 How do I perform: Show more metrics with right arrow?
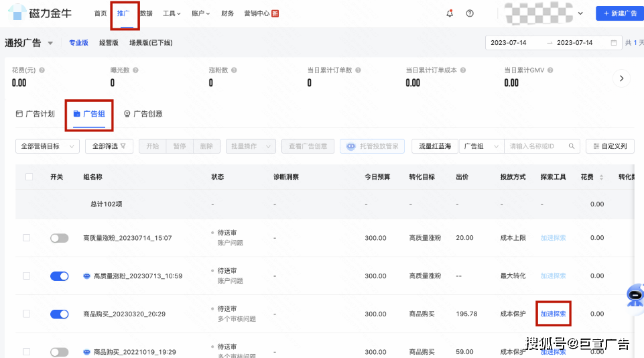(621, 78)
